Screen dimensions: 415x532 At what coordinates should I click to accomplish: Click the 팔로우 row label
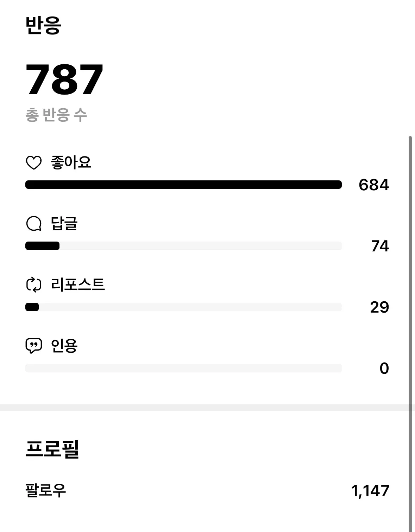[46, 491]
